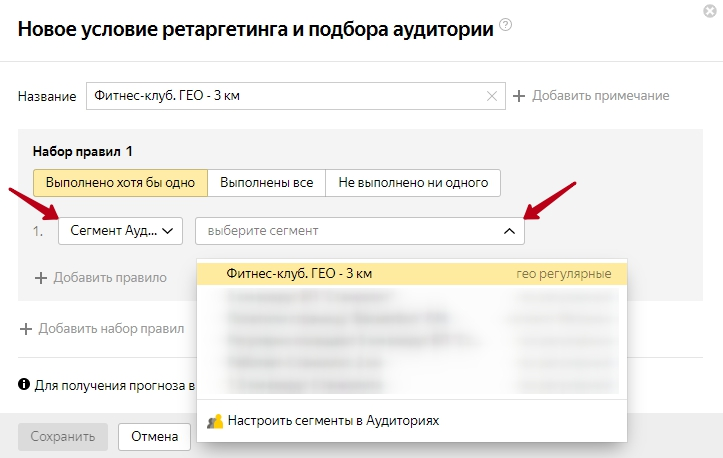Switch rule mode to Выполнены все

point(266,183)
